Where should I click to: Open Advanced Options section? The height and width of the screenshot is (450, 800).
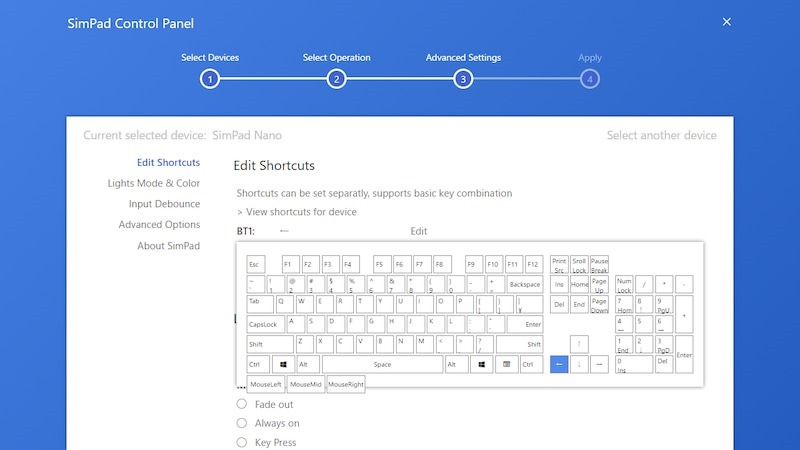point(159,224)
